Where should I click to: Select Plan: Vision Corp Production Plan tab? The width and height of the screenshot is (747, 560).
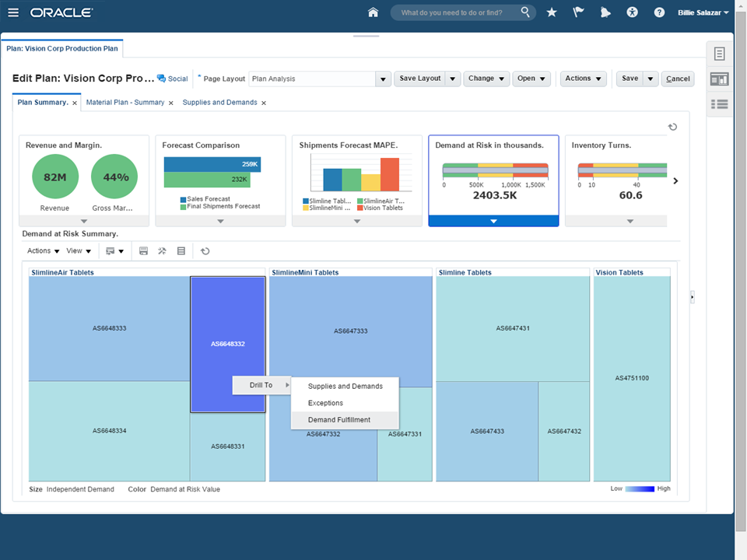click(x=62, y=48)
